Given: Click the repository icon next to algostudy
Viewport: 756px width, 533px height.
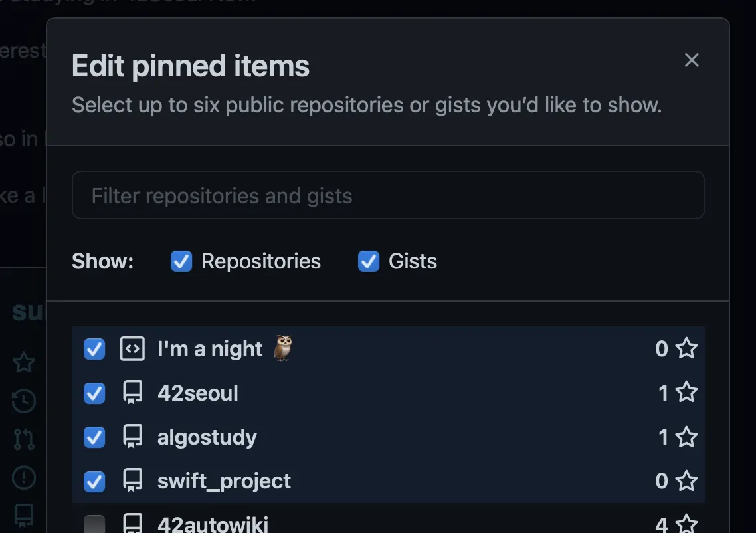Looking at the screenshot, I should (132, 437).
